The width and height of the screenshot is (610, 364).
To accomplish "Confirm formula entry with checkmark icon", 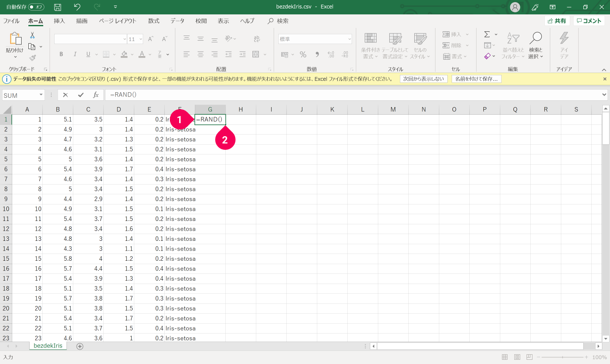I will coord(80,95).
